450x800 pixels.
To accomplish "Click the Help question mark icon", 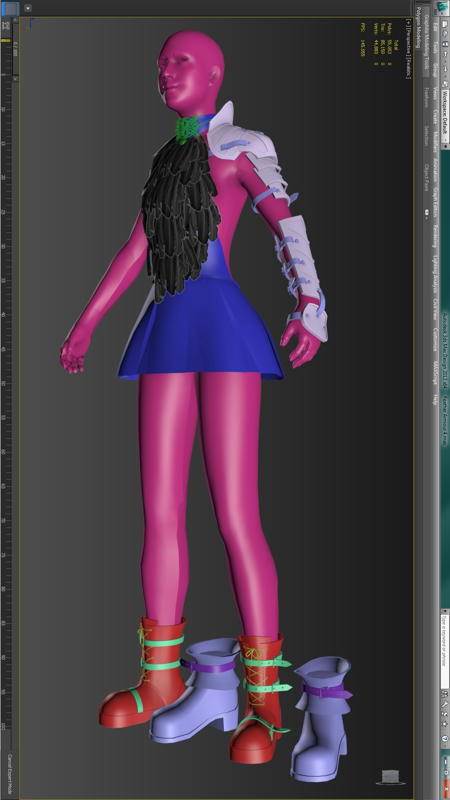I will (x=445, y=738).
